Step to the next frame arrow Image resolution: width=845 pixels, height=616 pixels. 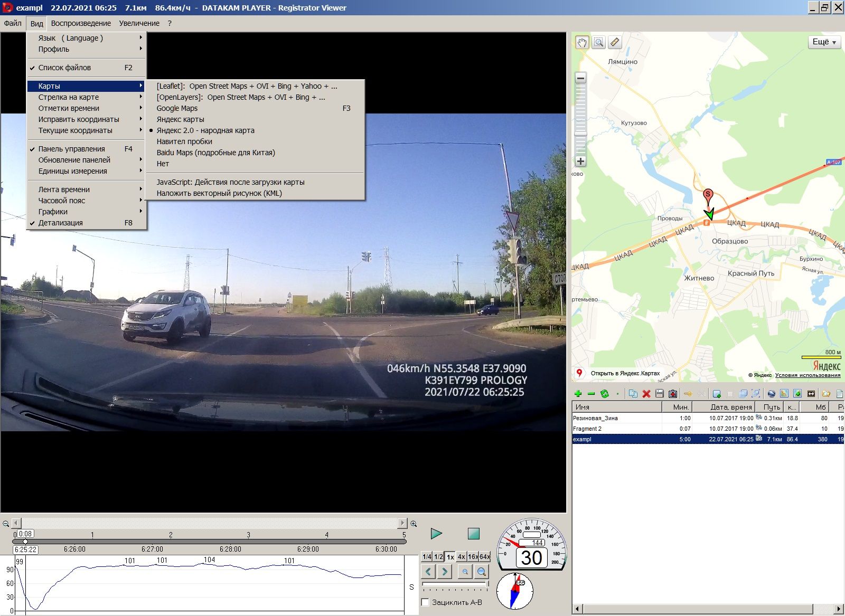pos(445,572)
